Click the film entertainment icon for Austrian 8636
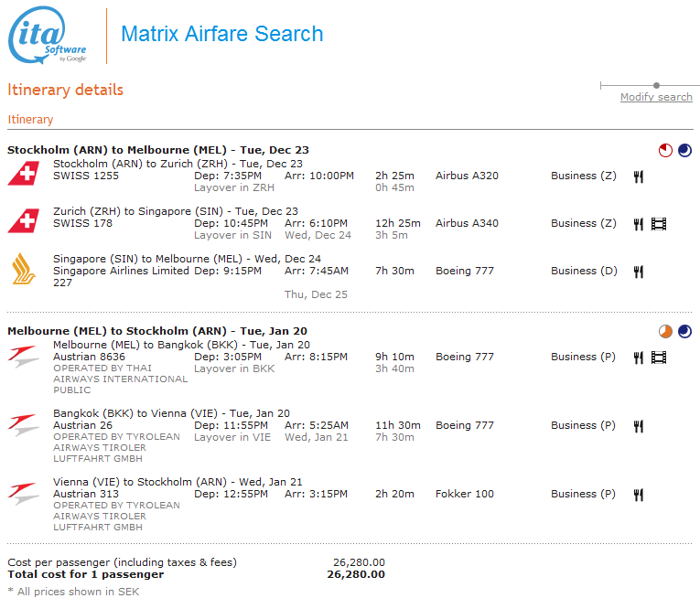The height and width of the screenshot is (598, 700). coord(659,358)
